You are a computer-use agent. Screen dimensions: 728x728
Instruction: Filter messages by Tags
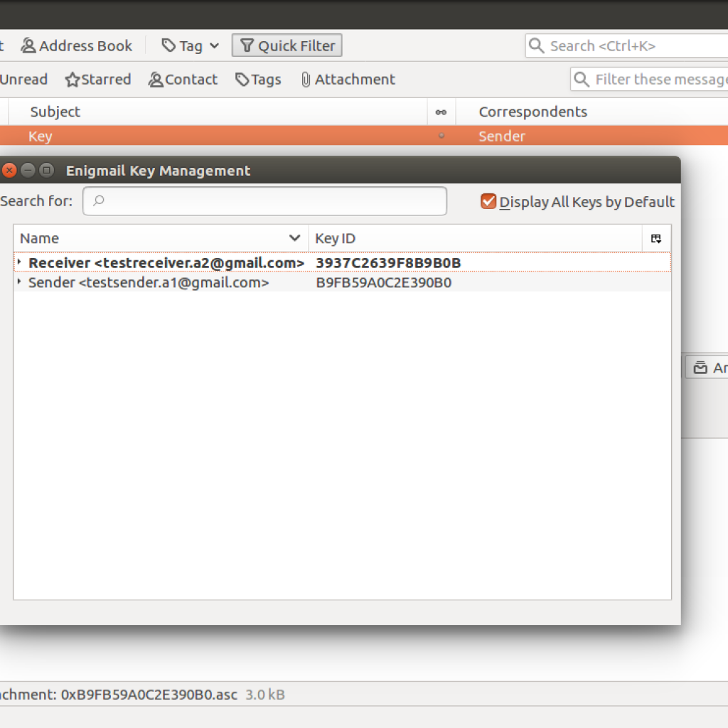(258, 80)
